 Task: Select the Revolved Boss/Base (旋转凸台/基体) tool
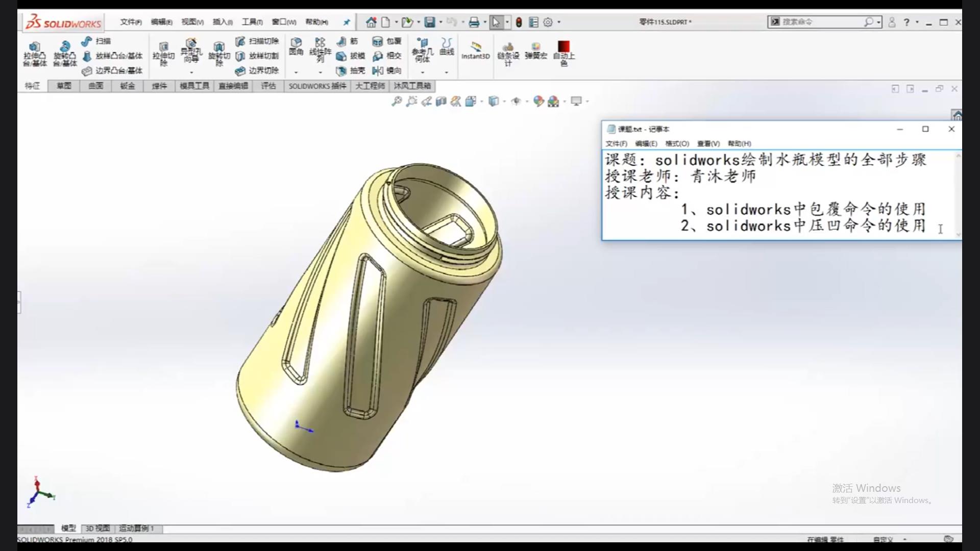coord(65,54)
